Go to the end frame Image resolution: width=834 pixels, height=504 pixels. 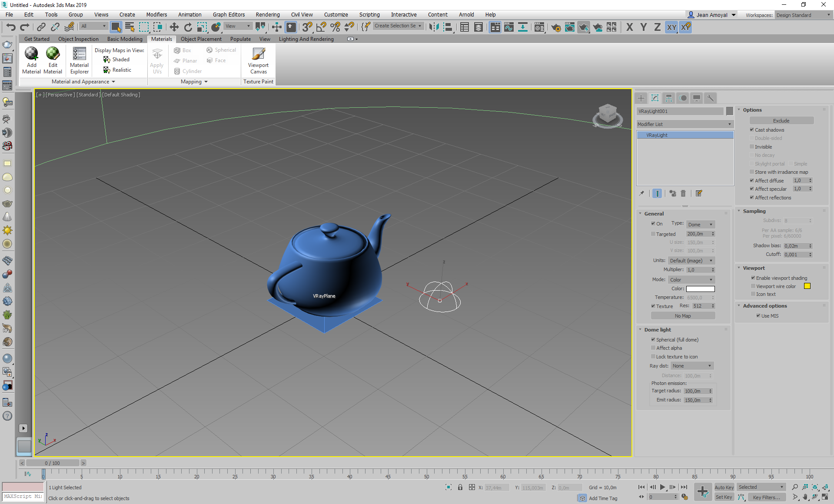[684, 487]
